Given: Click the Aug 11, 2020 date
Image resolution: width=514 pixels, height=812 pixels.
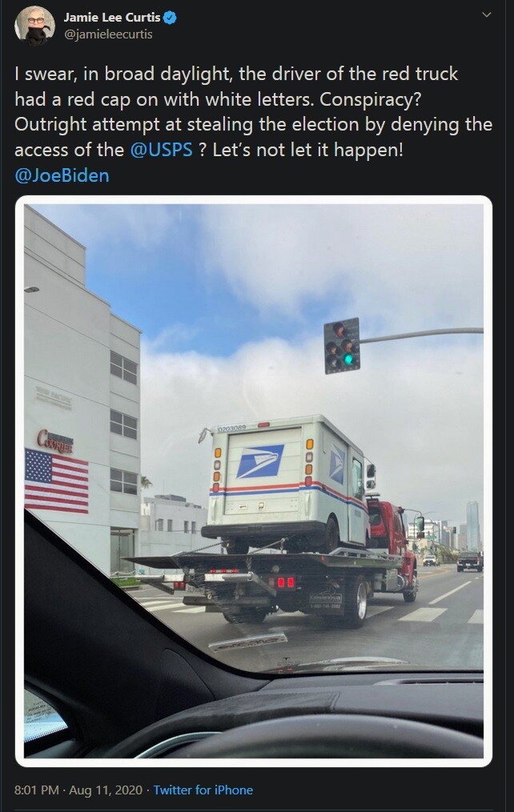Looking at the screenshot, I should pyautogui.click(x=106, y=790).
